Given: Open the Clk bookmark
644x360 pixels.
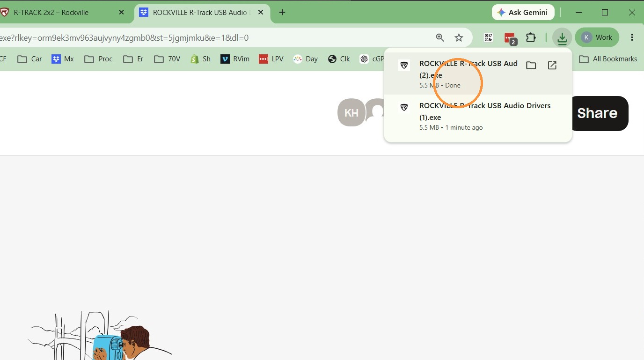Looking at the screenshot, I should click(x=339, y=59).
